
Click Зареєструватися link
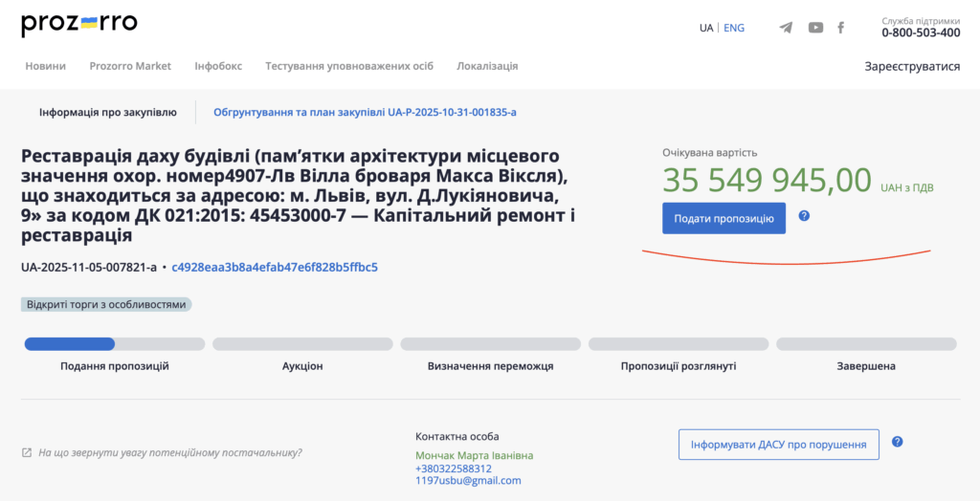[912, 67]
